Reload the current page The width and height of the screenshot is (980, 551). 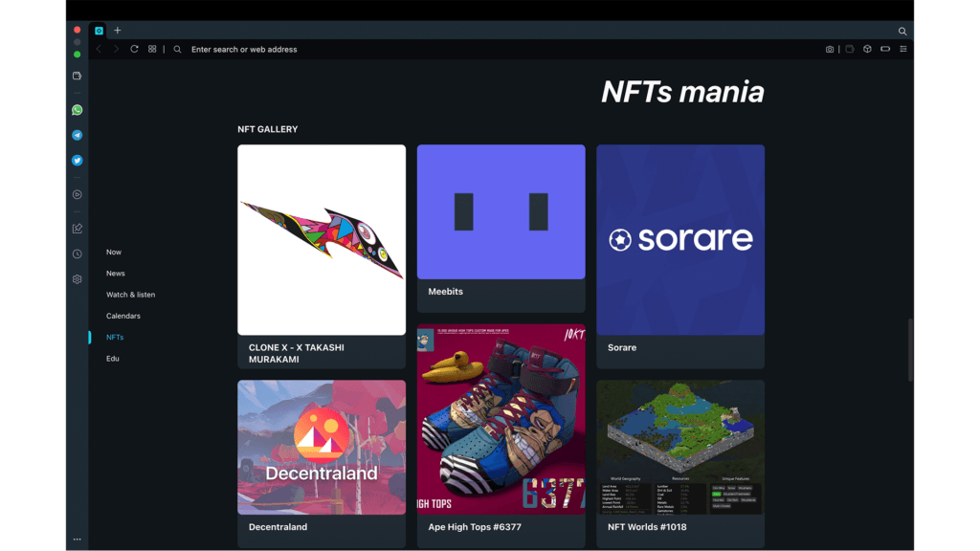(x=134, y=49)
